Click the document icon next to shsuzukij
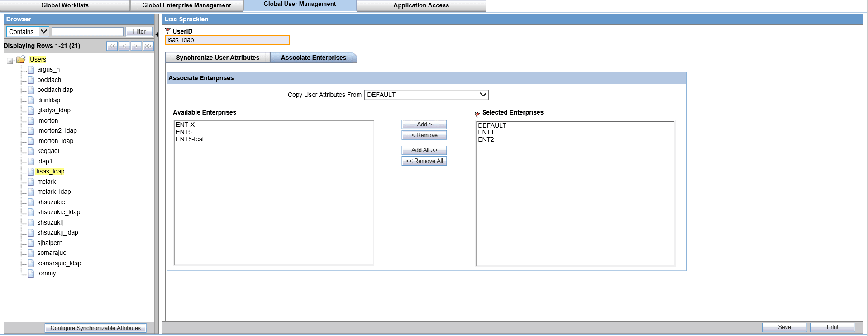 click(31, 222)
